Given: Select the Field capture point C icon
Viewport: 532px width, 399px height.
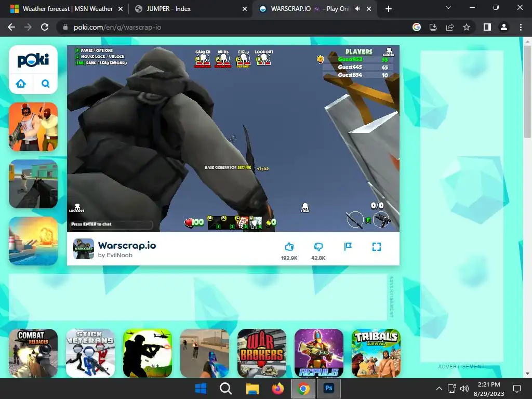Looking at the screenshot, I should [x=243, y=59].
